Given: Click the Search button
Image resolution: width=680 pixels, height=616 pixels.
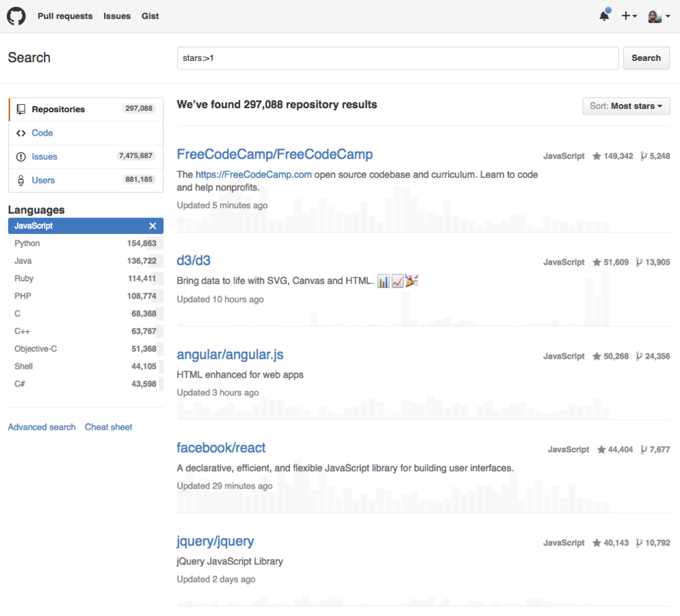Looking at the screenshot, I should point(646,58).
